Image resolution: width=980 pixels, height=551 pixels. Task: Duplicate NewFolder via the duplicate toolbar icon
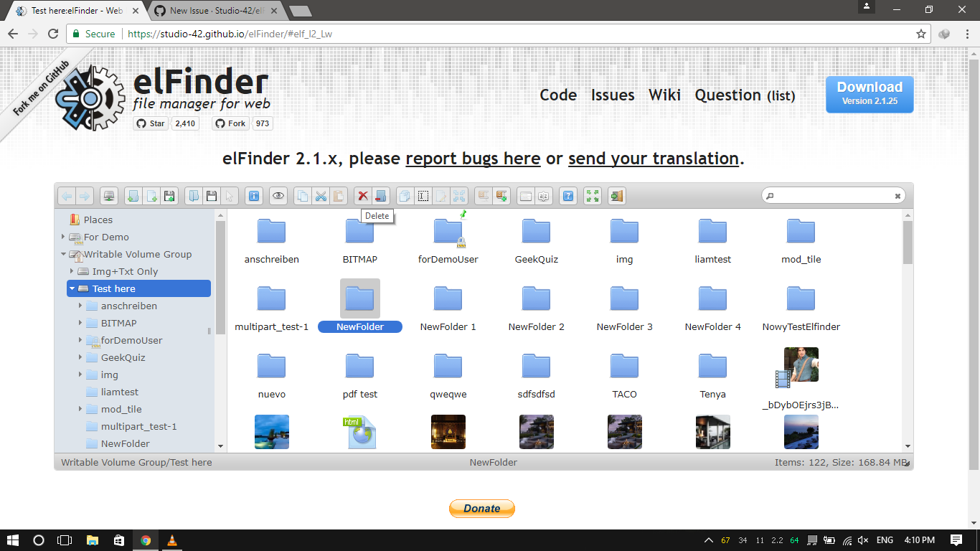point(405,195)
